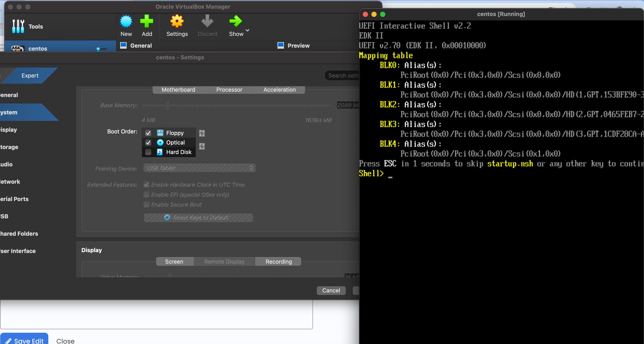This screenshot has width=644, height=344.
Task: Click the green Add icon
Action: 147,21
